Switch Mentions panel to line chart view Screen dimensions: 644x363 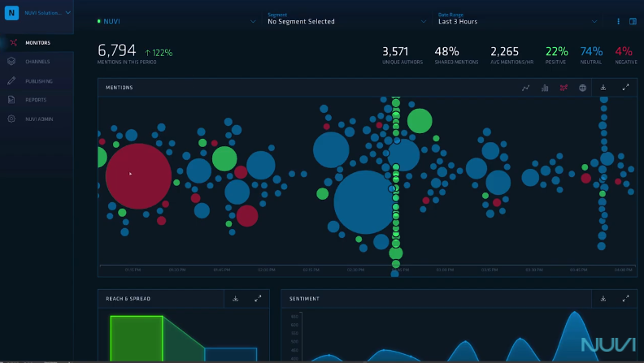[x=525, y=88]
